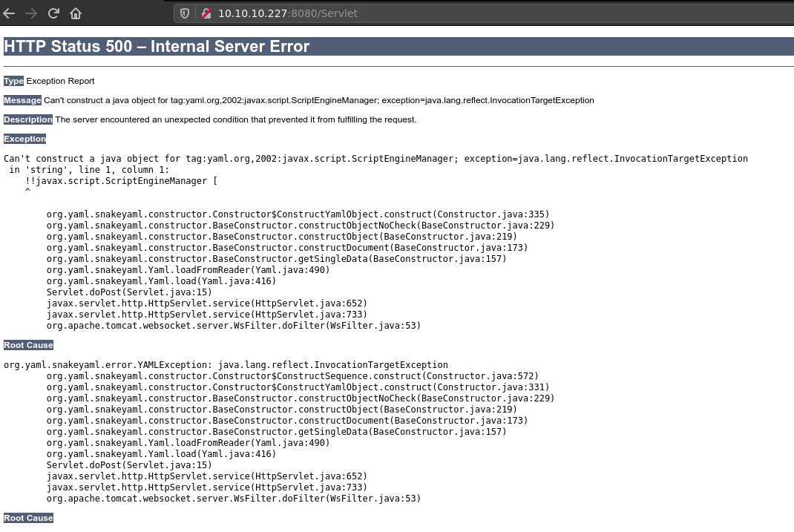Click the server encountered unexpected condition text
Viewport: 794px width, 532px height.
[235, 119]
